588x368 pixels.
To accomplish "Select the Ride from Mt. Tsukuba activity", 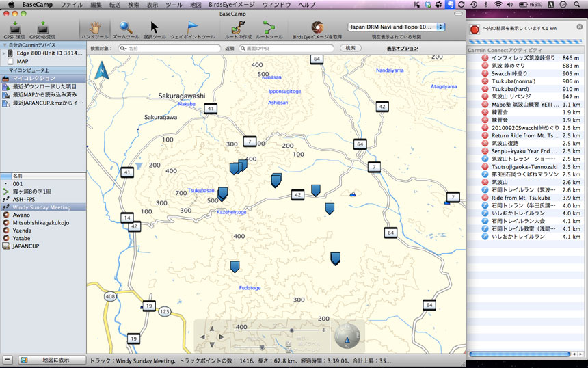I will point(526,198).
